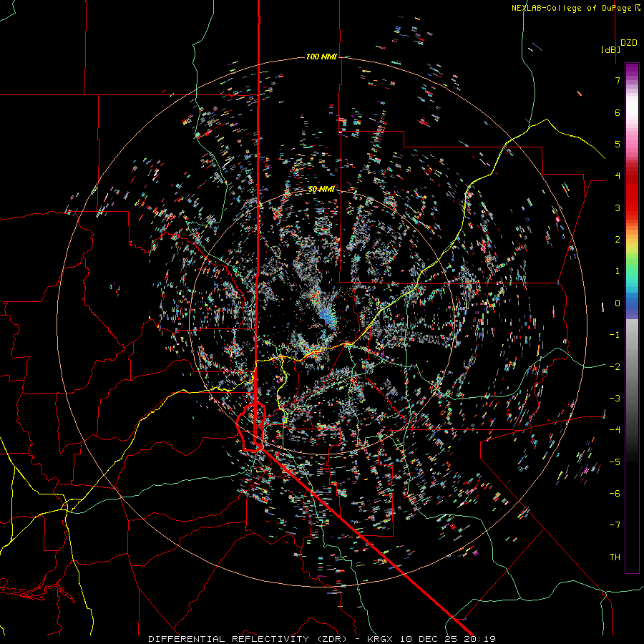Click the NEXLAB-College of DuPage credit text
This screenshot has width=644, height=644.
click(575, 8)
